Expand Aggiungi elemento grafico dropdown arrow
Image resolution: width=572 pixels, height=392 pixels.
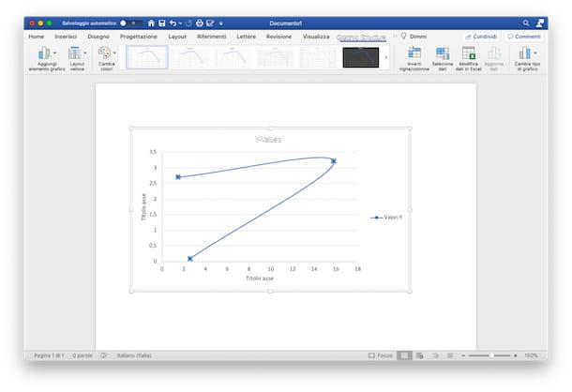pyautogui.click(x=54, y=53)
